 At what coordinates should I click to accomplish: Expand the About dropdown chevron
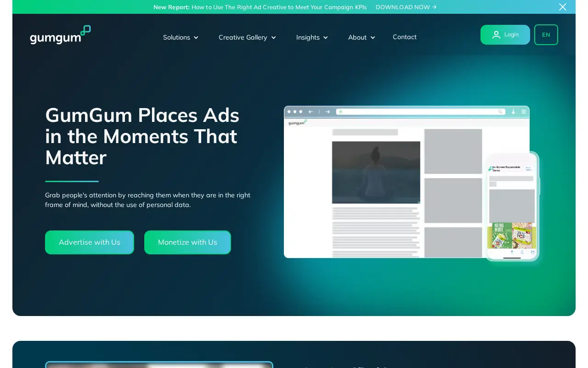(373, 38)
